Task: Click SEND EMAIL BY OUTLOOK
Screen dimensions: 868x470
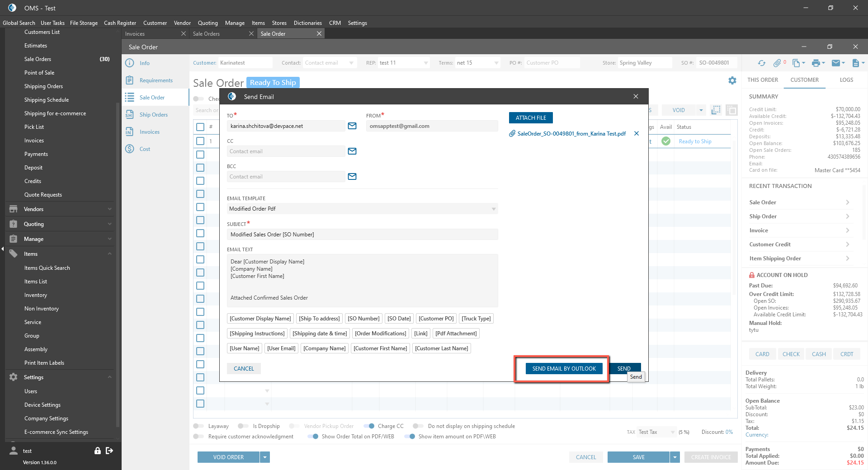Action: tap(564, 369)
